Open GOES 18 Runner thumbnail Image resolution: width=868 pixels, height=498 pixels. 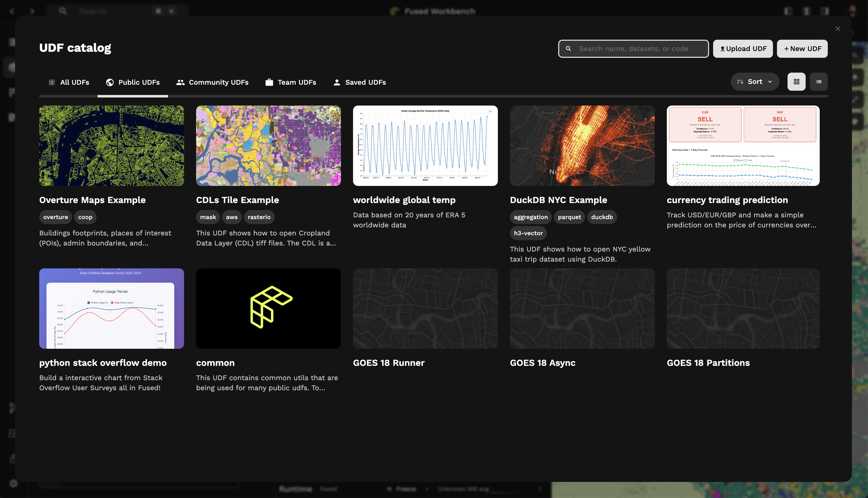[x=425, y=309]
